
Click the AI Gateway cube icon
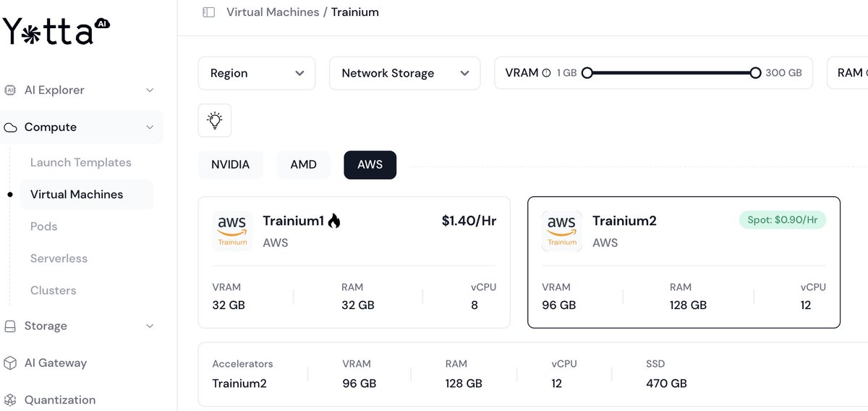[x=10, y=363]
